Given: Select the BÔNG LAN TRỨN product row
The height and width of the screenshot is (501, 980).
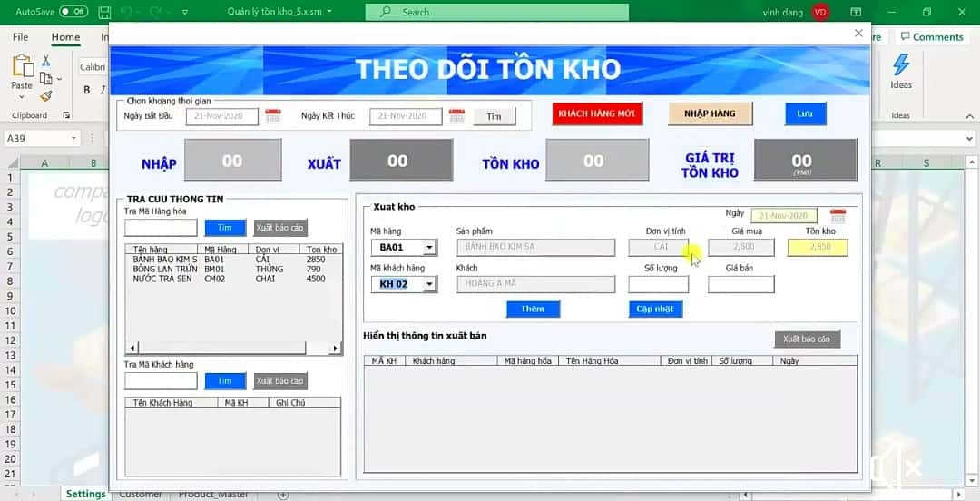Looking at the screenshot, I should click(234, 269).
